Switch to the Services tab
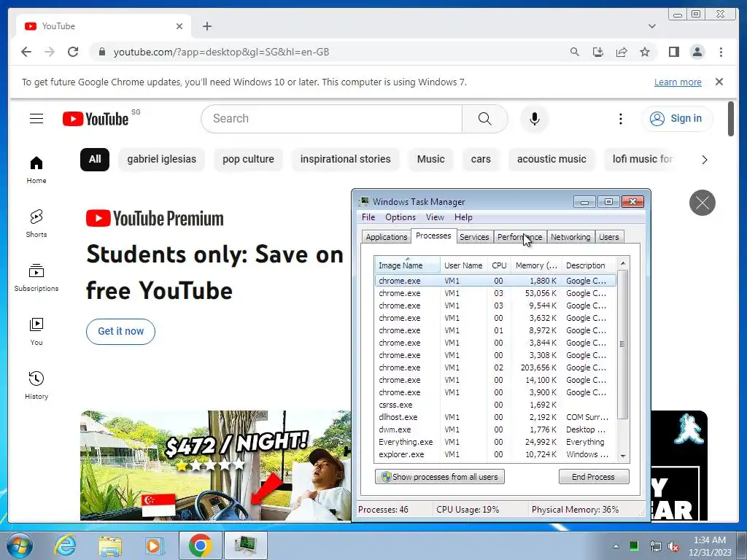Screen dimensions: 747x560 [x=474, y=237]
